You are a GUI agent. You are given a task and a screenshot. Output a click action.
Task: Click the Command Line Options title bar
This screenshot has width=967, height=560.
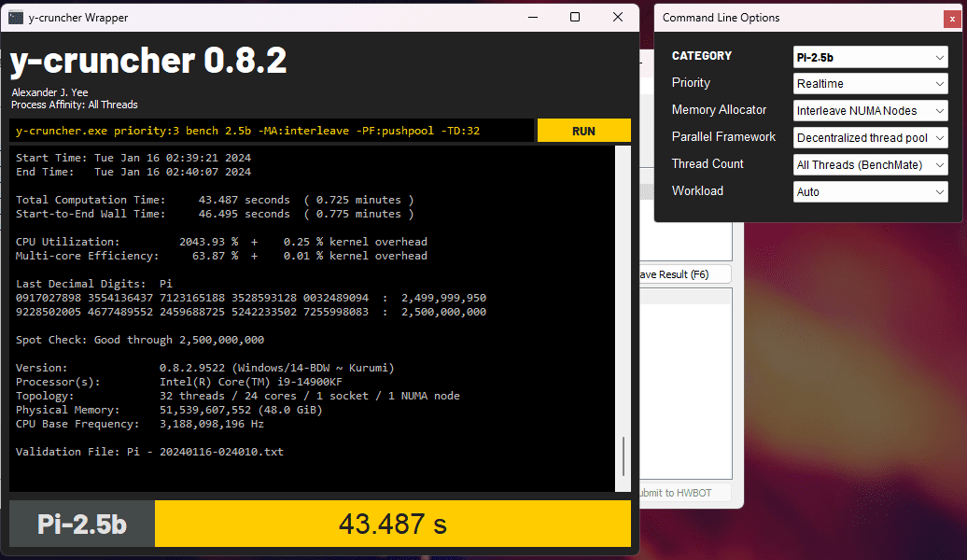pos(799,18)
